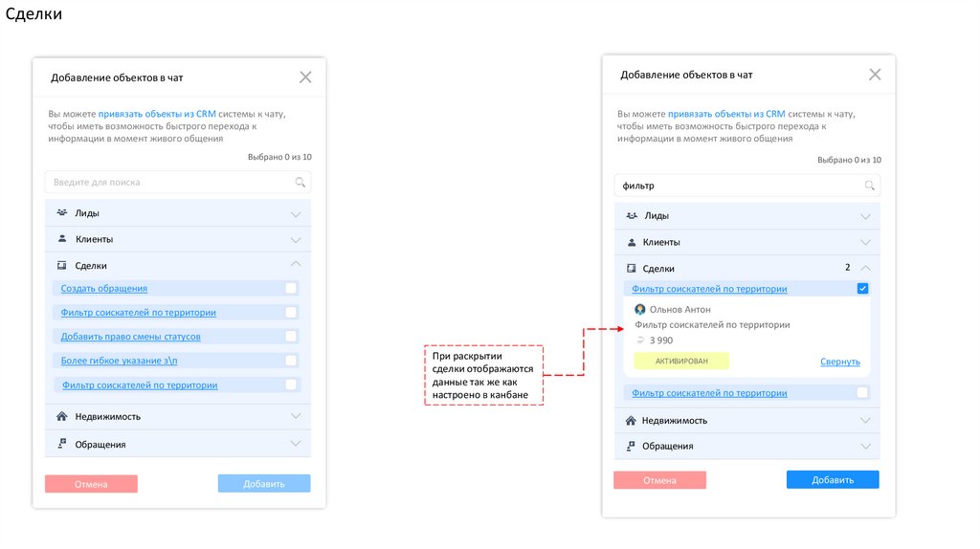Expand the Недвижимость chevron in the left dialog

pyautogui.click(x=296, y=417)
